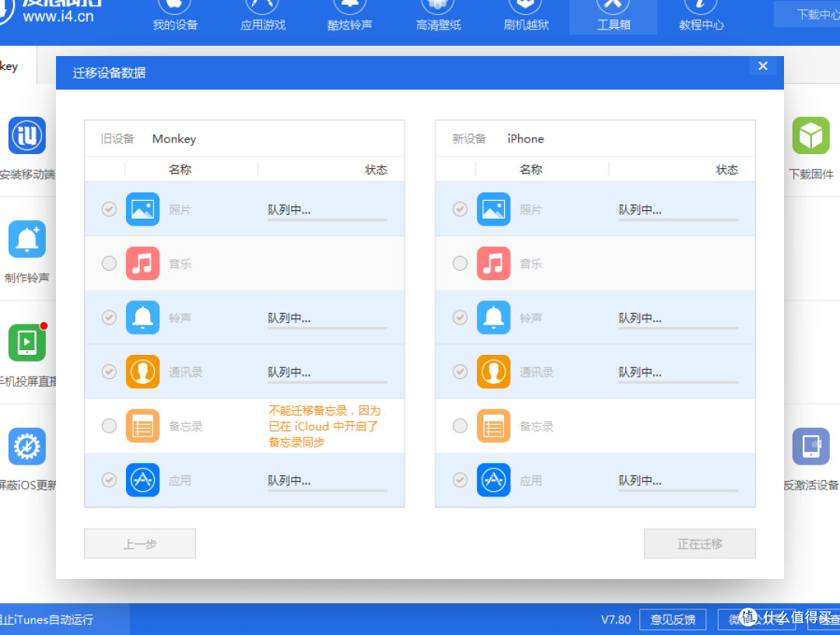Click 照片 progress bar in Monkey list
This screenshot has height=635, width=840.
coord(327,219)
